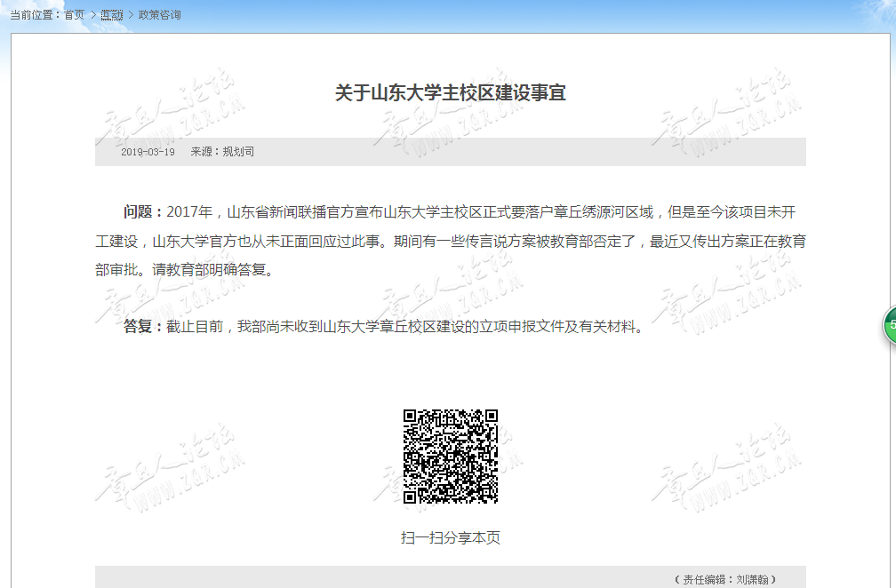Click the green floating badge at right edge

(890, 325)
